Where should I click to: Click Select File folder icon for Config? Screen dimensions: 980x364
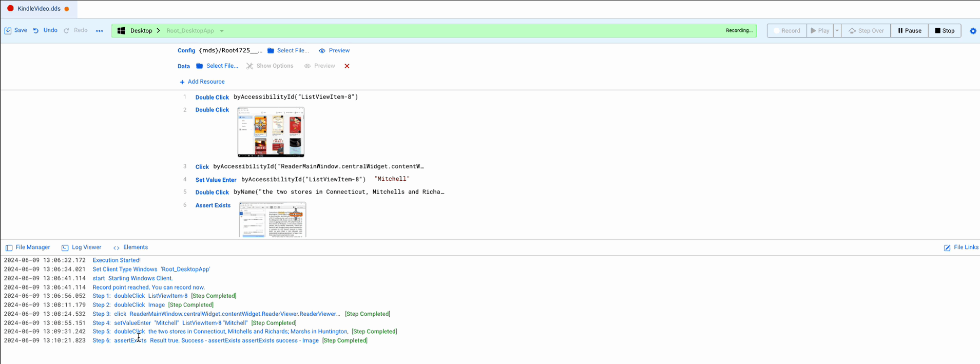tap(271, 51)
